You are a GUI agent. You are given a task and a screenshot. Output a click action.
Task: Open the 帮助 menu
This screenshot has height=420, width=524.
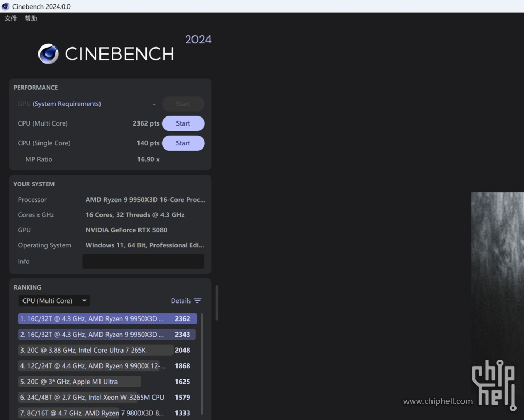[31, 19]
